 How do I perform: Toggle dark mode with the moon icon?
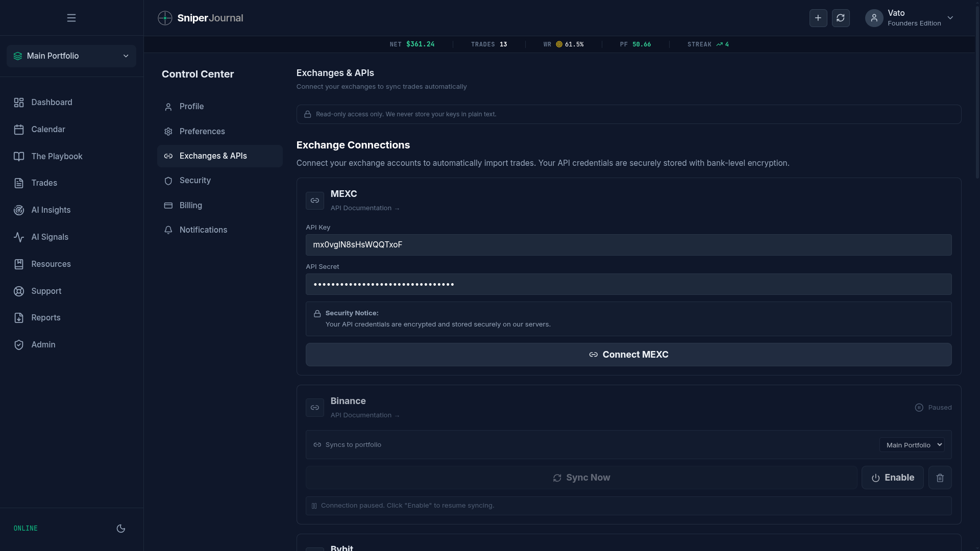[x=121, y=529]
